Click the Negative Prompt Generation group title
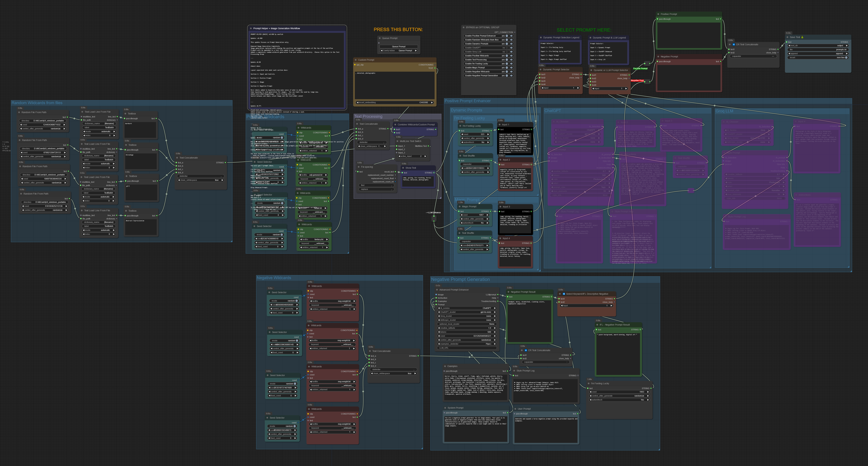The height and width of the screenshot is (466, 868). coord(460,280)
